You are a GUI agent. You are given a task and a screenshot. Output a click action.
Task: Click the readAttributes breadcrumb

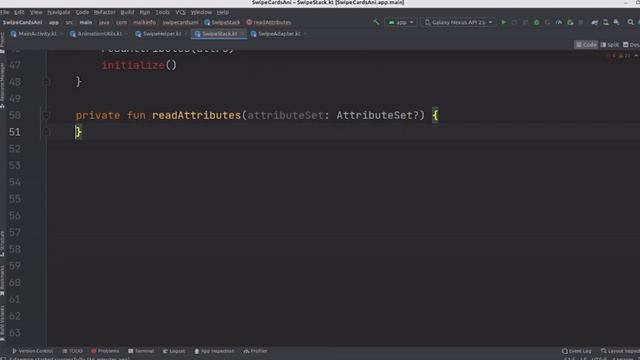click(x=269, y=22)
